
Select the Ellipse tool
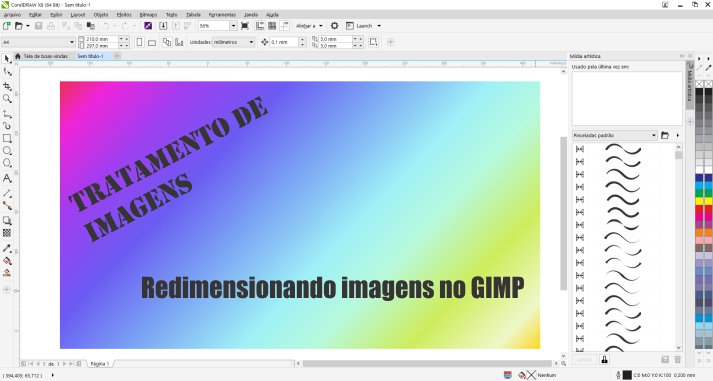[x=7, y=150]
